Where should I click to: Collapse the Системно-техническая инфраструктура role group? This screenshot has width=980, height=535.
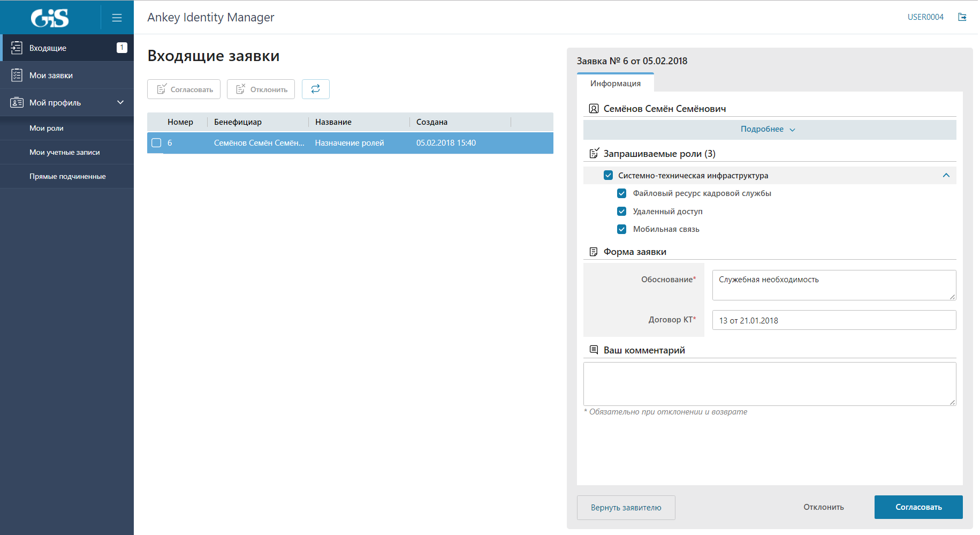point(946,175)
